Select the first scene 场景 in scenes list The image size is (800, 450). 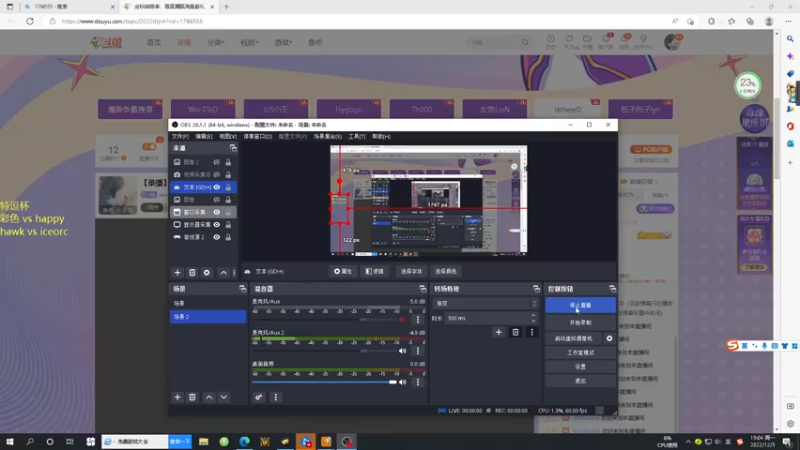point(208,303)
